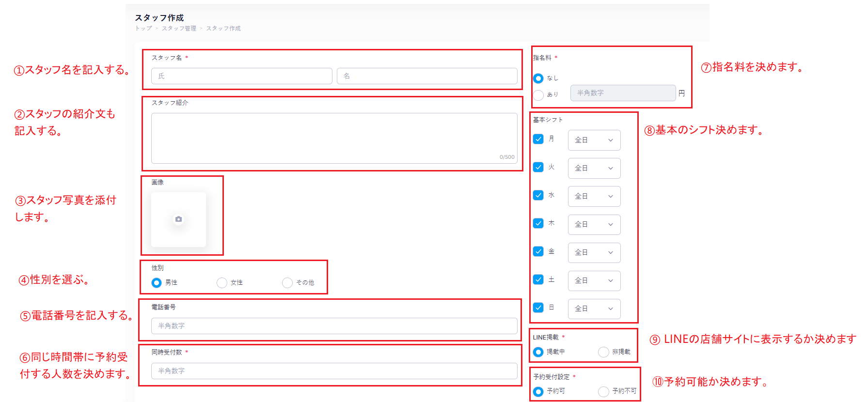Image resolution: width=868 pixels, height=402 pixels.
Task: Focus the 名 first name field
Action: coord(426,76)
